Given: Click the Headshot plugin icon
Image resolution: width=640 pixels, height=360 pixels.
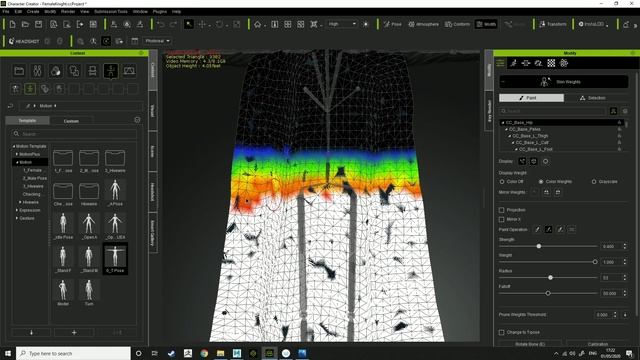Looking at the screenshot, I should [x=24, y=41].
